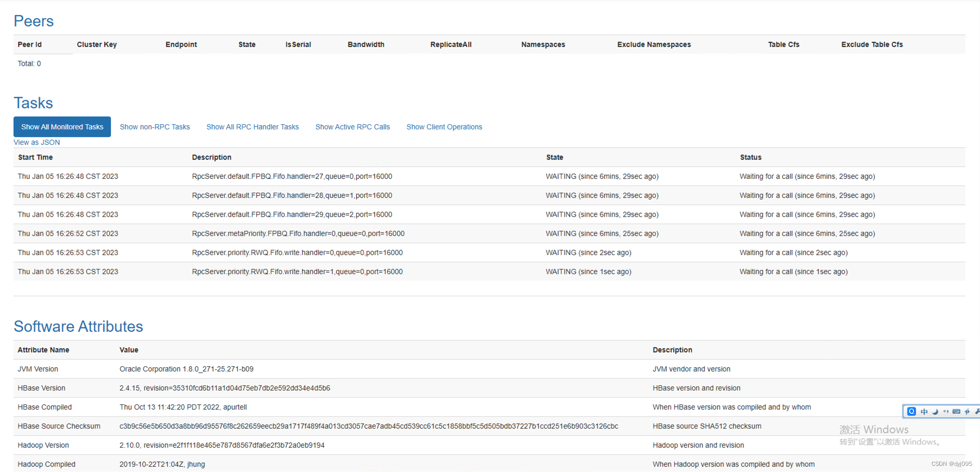The image size is (980, 472).
Task: Click 'WAITING (since 1sec ago)' state cell
Action: click(588, 272)
